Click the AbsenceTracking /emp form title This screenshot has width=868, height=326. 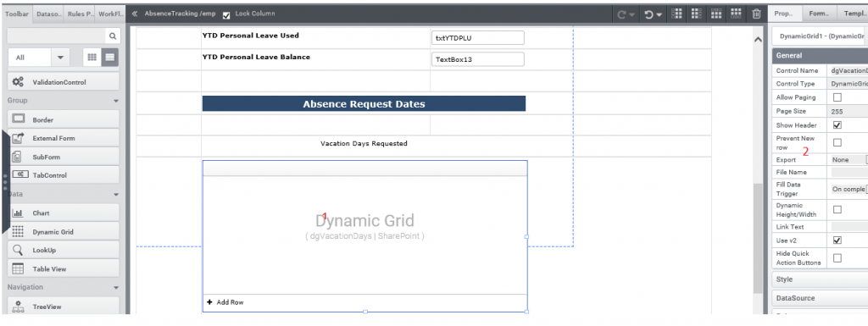pyautogui.click(x=180, y=14)
